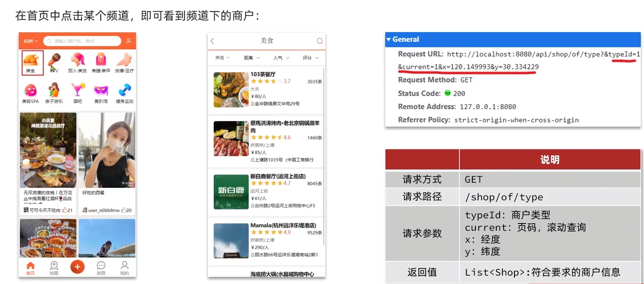Open the 小筑里 restaurant blog photo
The image size is (644, 284).
tap(48, 150)
